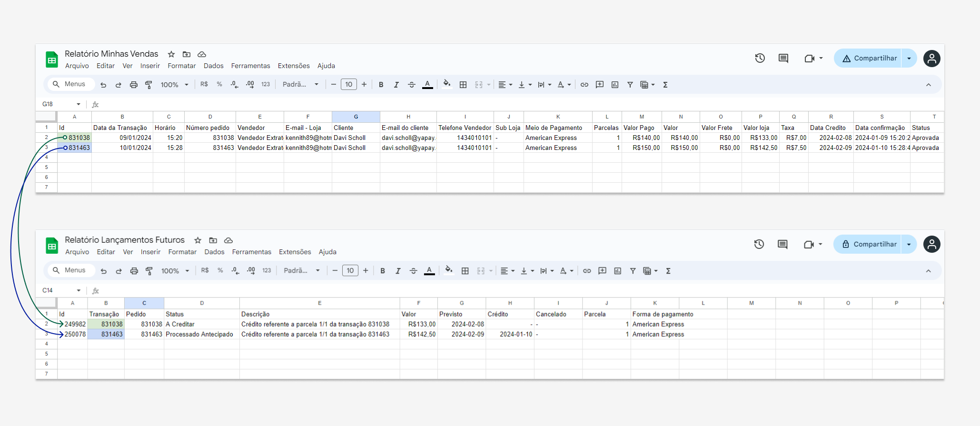Increase decimal places in Minhas Vendas toolbar
The height and width of the screenshot is (426, 980).
[250, 84]
